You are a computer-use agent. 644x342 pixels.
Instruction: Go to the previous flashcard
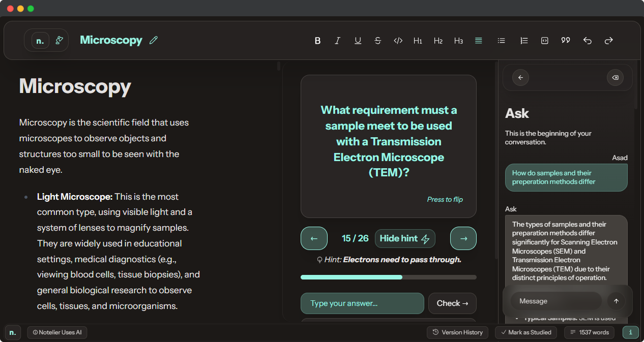(314, 238)
